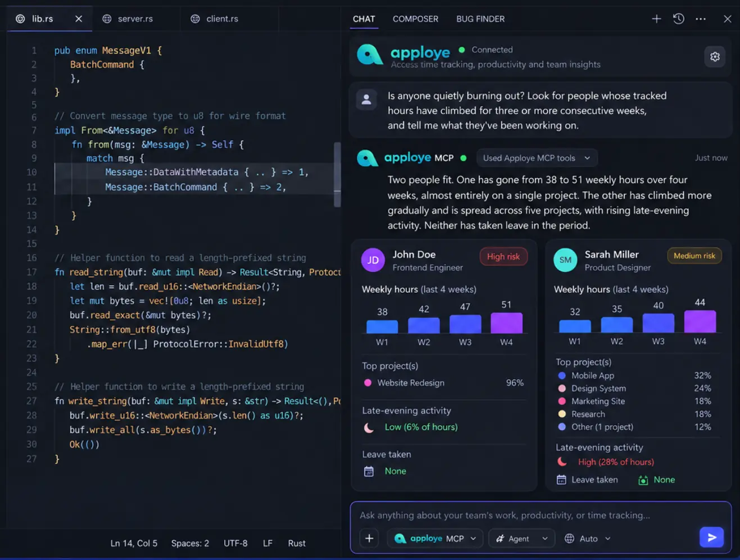Image resolution: width=740 pixels, height=560 pixels.
Task: Click Sarah Miller's Medium risk badge
Action: point(694,256)
